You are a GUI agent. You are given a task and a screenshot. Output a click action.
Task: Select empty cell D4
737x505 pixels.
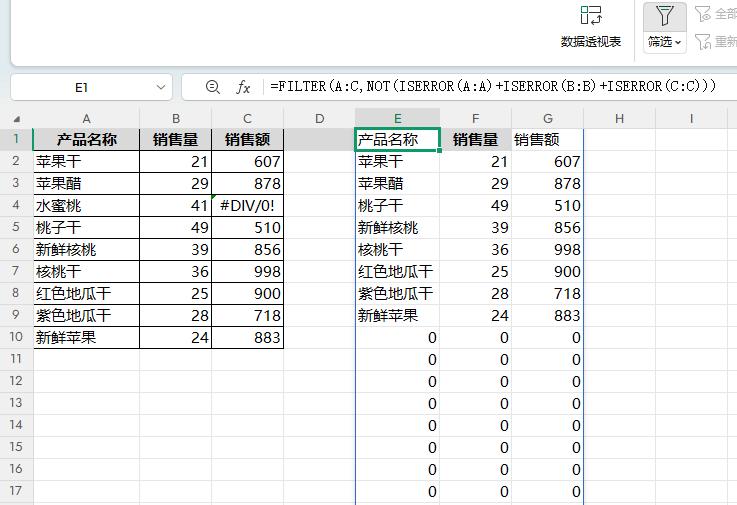[x=320, y=205]
